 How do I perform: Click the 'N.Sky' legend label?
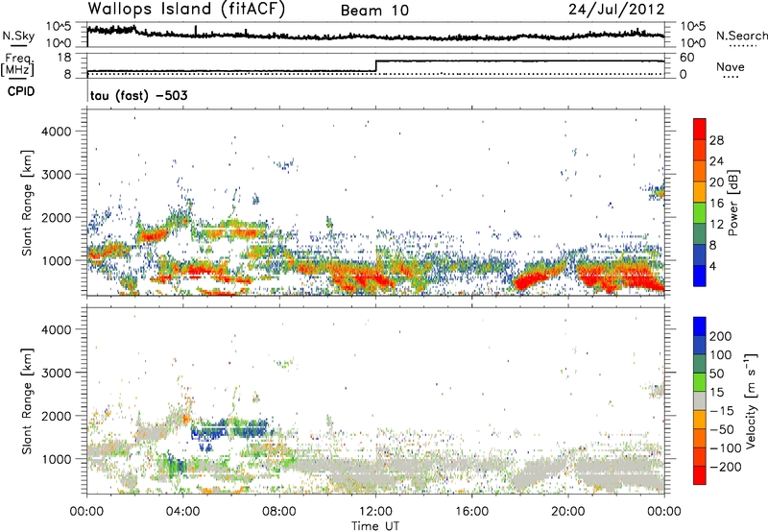pyautogui.click(x=18, y=36)
